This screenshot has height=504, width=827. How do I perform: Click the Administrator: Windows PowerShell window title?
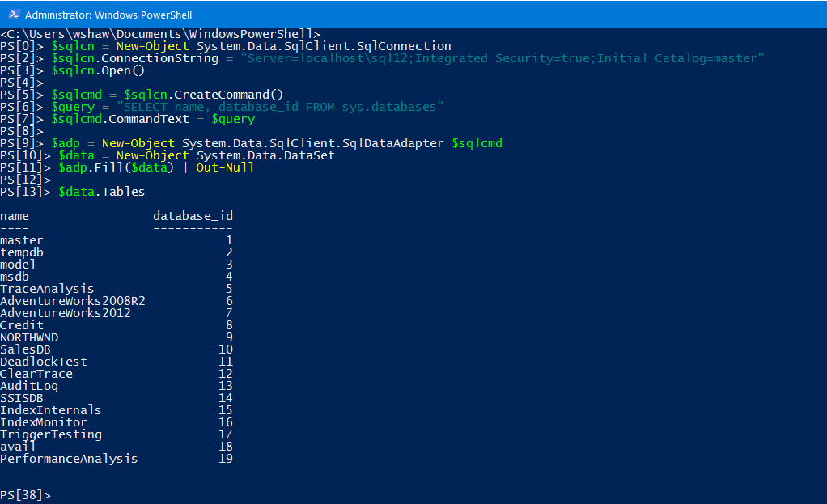pyautogui.click(x=108, y=15)
